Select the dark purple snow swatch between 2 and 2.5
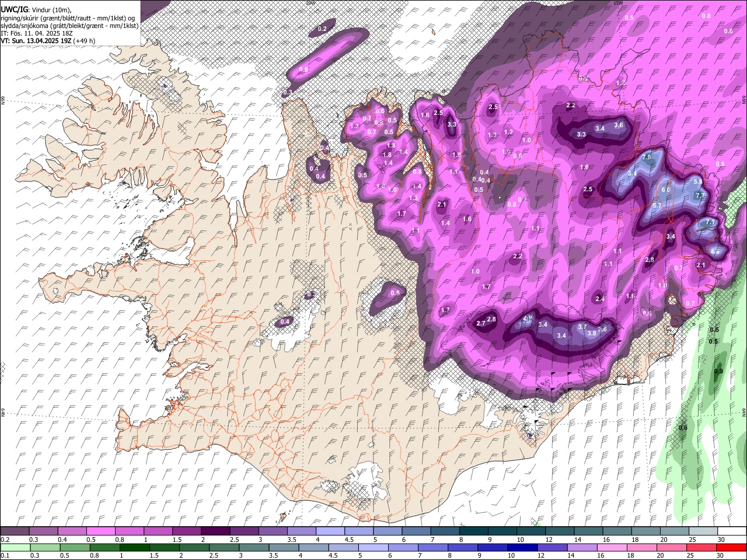Screen dimensions: 747x560 pyautogui.click(x=215, y=531)
